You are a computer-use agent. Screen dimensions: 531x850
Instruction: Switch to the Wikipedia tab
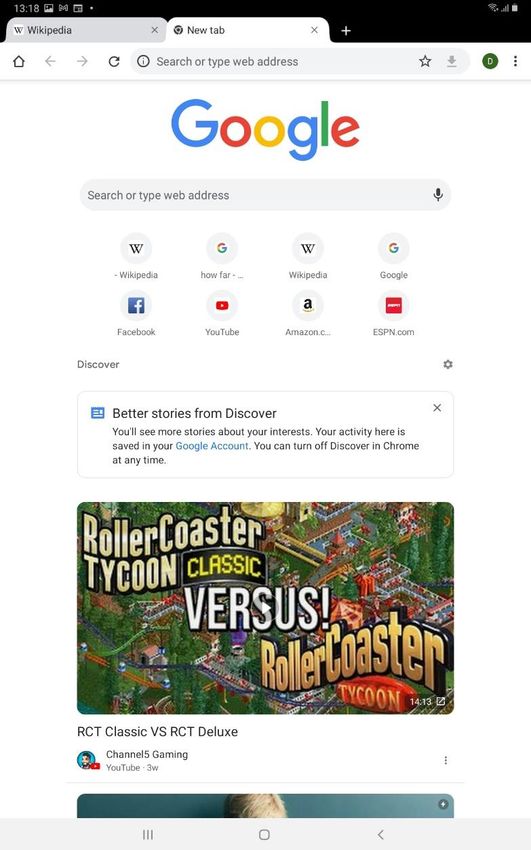[81, 30]
